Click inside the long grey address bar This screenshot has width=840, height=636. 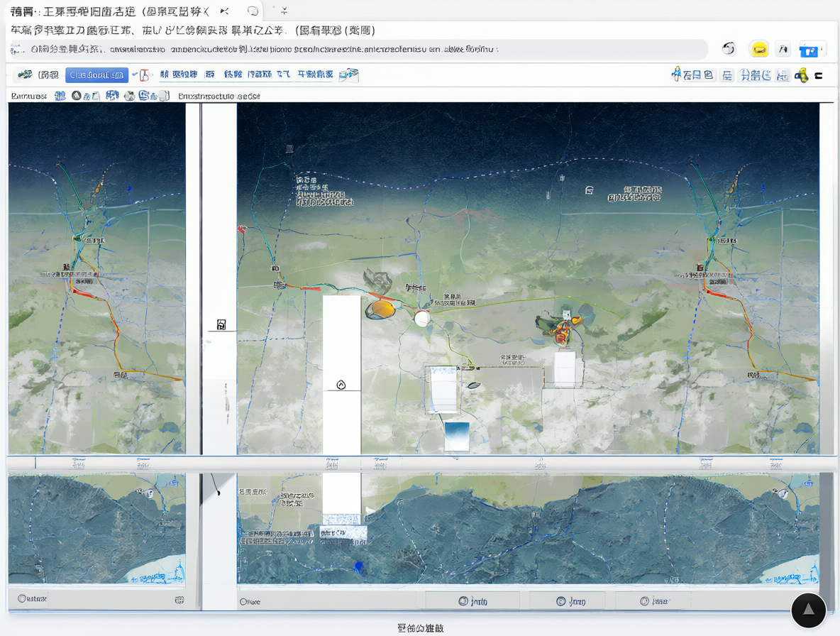(x=359, y=49)
